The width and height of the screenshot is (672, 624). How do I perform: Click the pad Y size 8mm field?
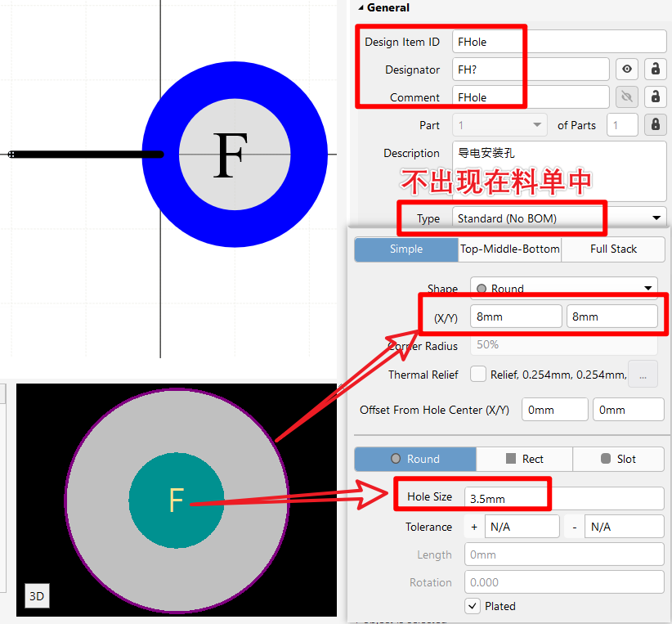612,316
